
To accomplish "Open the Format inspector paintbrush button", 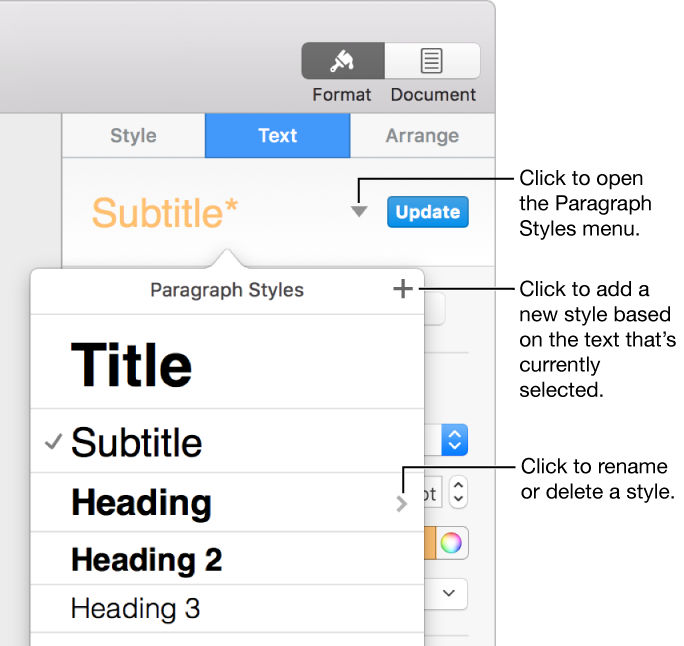I will click(343, 61).
